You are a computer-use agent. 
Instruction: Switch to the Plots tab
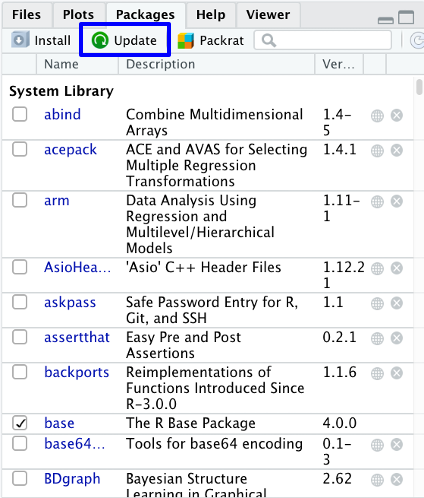pyautogui.click(x=78, y=15)
